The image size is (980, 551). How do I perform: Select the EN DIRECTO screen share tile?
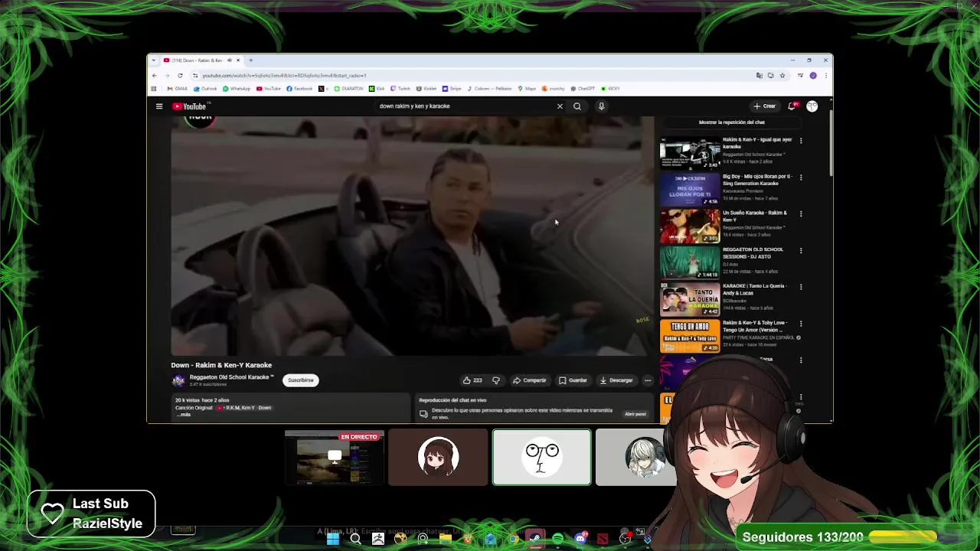tap(334, 458)
